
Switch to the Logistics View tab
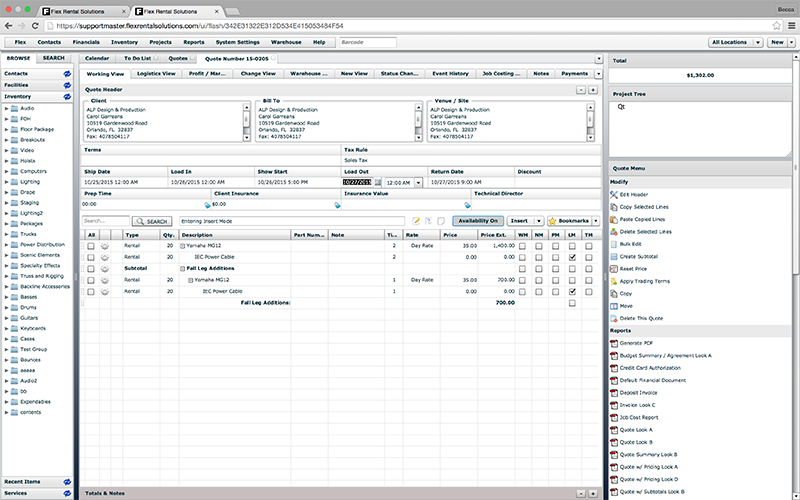pyautogui.click(x=156, y=74)
